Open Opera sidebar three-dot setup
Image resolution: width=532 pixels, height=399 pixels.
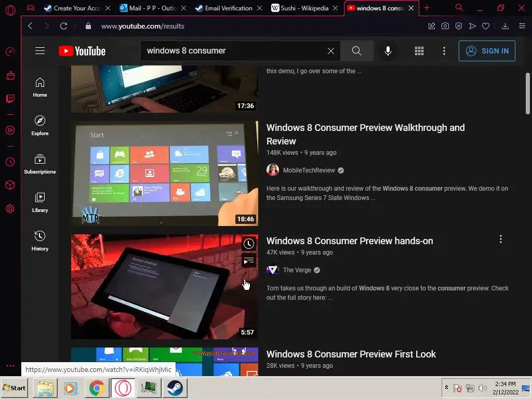pyautogui.click(x=10, y=366)
